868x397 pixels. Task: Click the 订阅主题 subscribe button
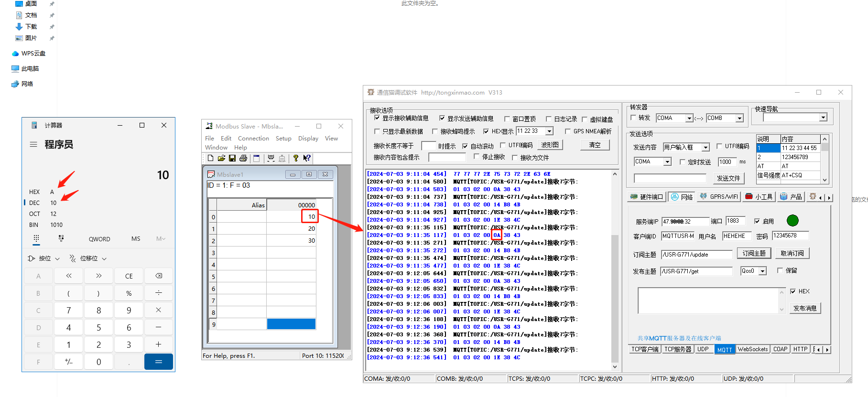pyautogui.click(x=754, y=253)
